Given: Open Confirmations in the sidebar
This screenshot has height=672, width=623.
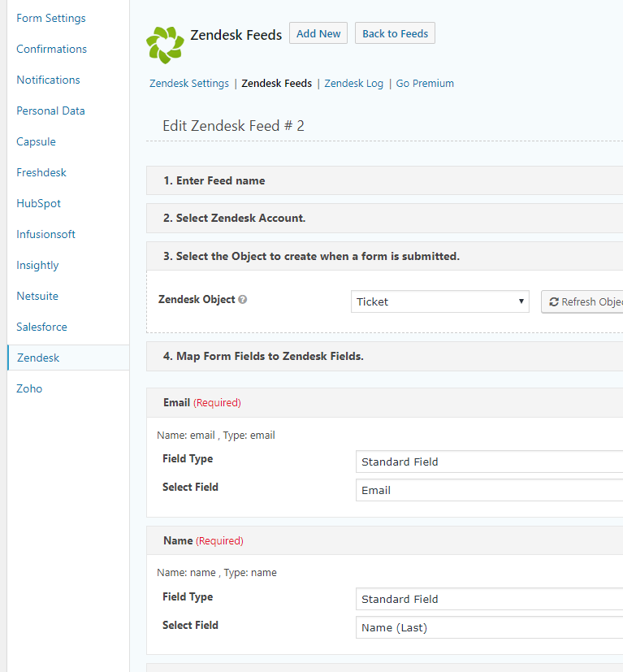Looking at the screenshot, I should [x=51, y=49].
